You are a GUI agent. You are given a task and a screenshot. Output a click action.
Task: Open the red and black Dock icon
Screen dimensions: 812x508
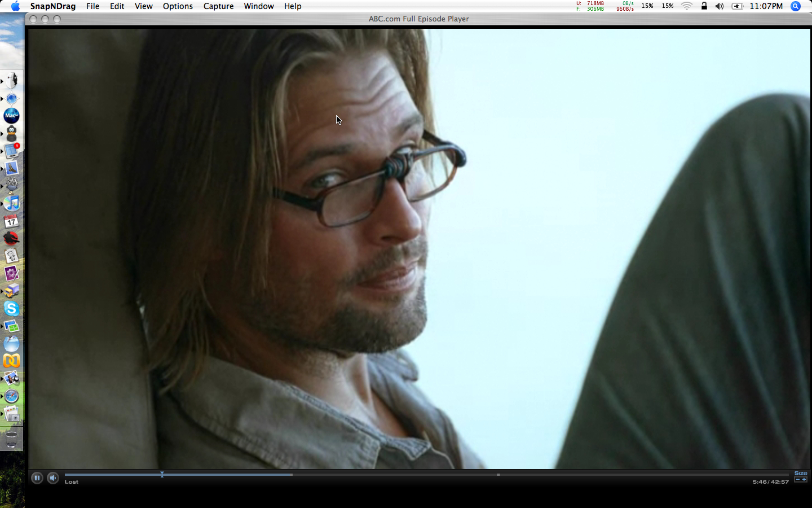(x=11, y=238)
